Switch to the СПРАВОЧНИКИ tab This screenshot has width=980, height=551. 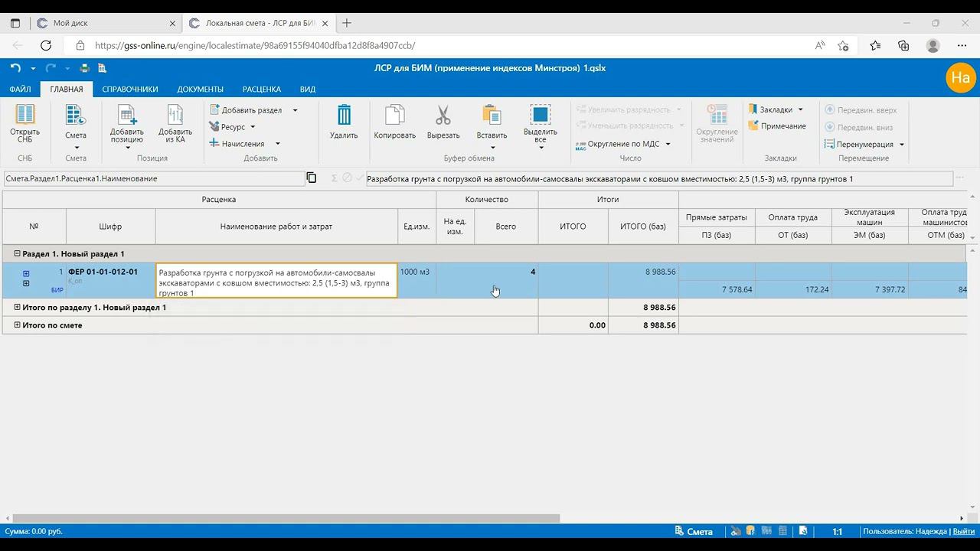[x=130, y=90]
